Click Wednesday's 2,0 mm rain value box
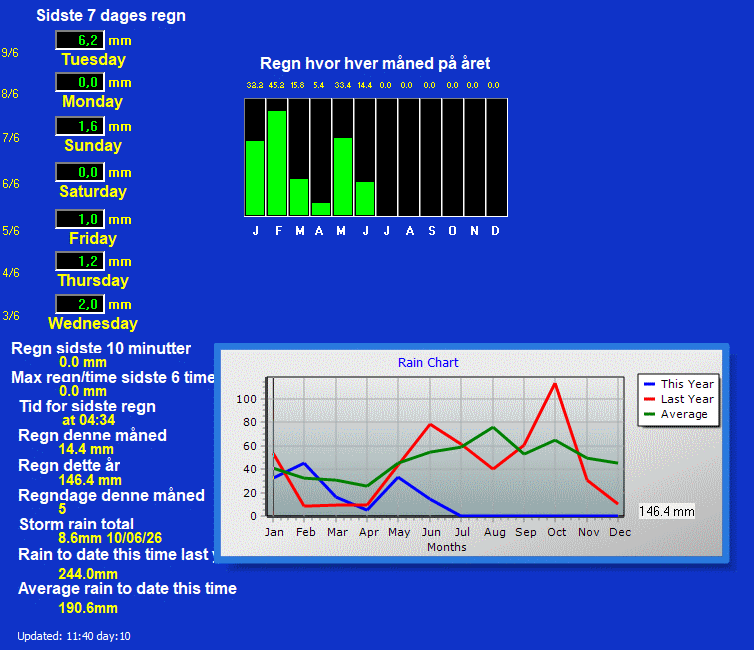 click(x=80, y=304)
